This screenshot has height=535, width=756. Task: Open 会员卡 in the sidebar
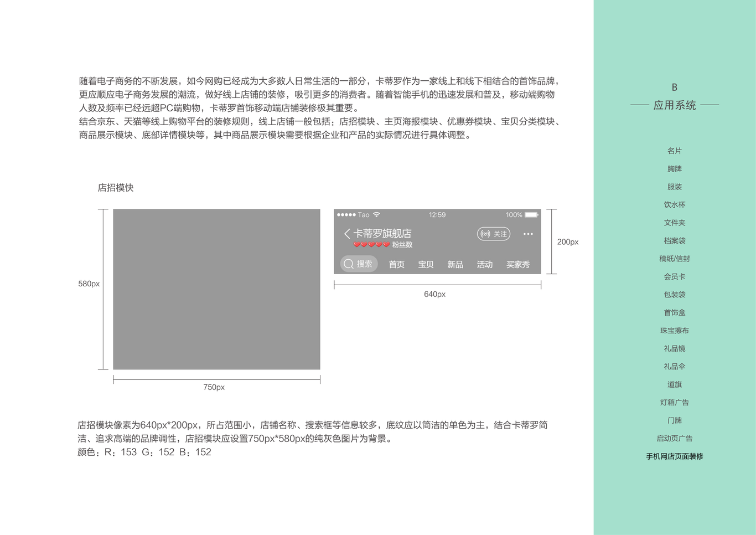(675, 277)
